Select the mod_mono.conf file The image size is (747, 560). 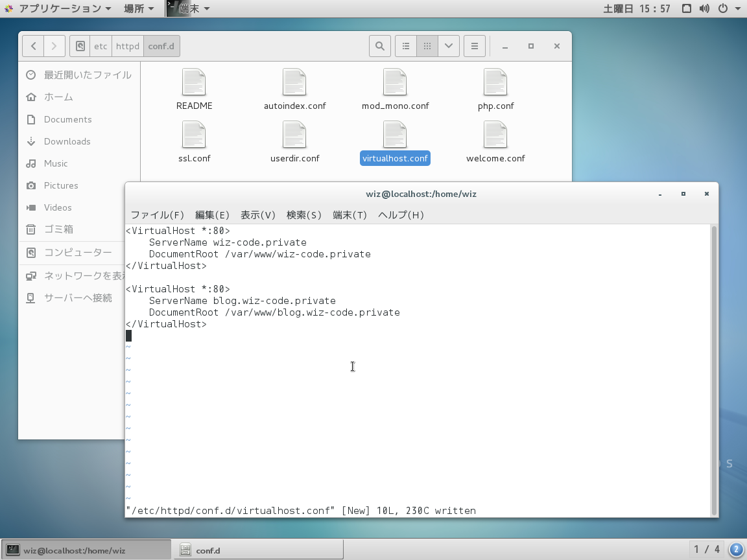(395, 90)
